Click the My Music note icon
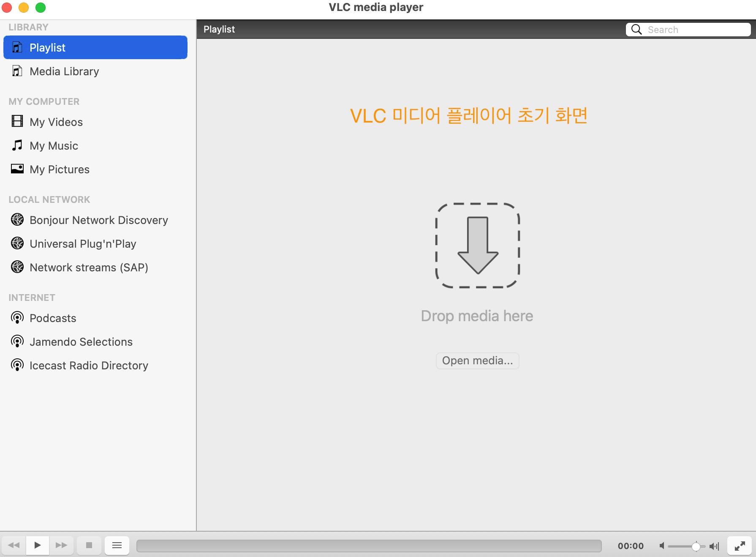This screenshot has height=557, width=756. click(x=17, y=145)
